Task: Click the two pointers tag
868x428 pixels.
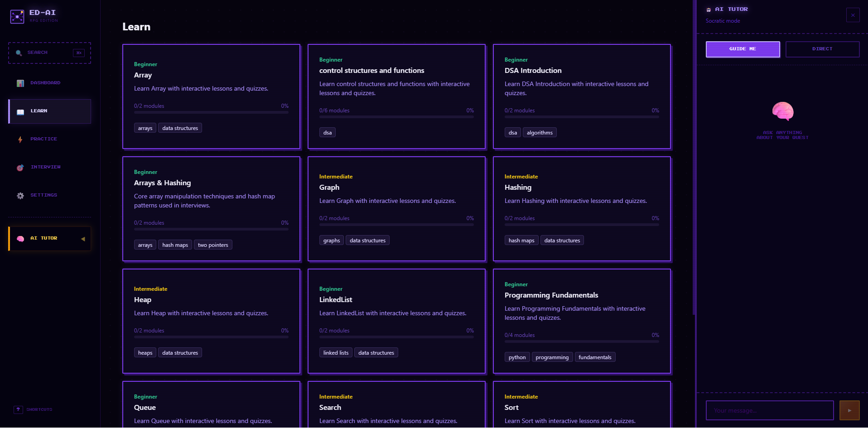Action: pos(213,245)
